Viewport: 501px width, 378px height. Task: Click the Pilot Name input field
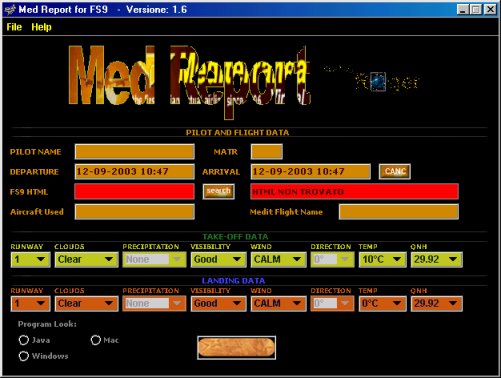click(135, 152)
